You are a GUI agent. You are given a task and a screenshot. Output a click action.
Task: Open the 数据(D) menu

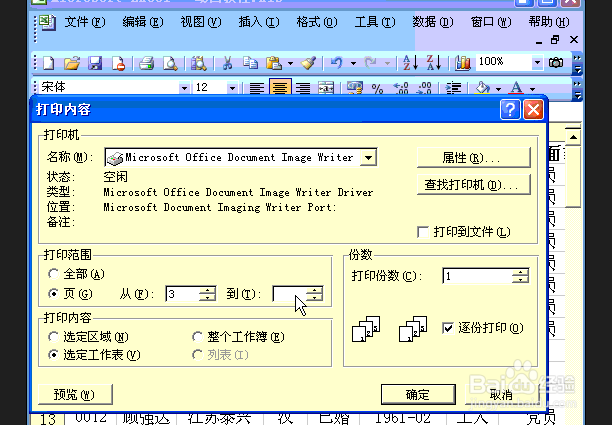tap(433, 22)
